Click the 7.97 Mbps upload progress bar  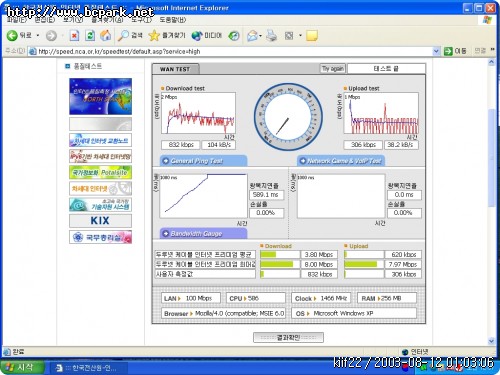click(x=364, y=264)
